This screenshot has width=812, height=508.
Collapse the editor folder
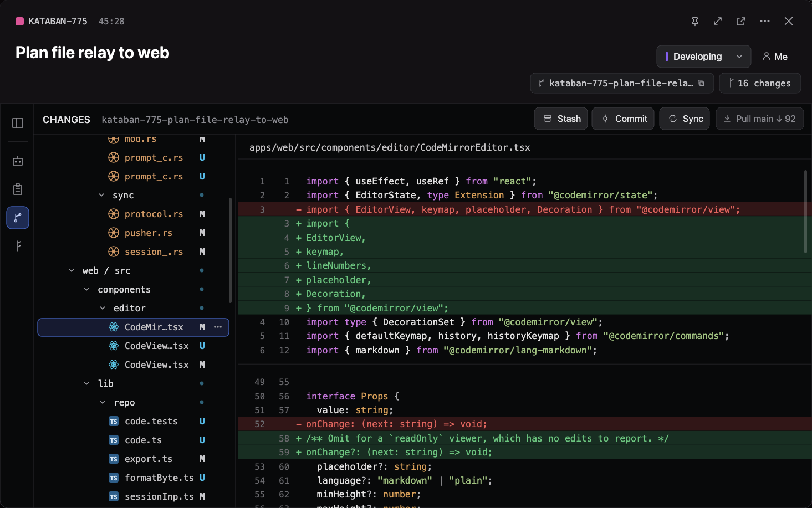point(103,308)
